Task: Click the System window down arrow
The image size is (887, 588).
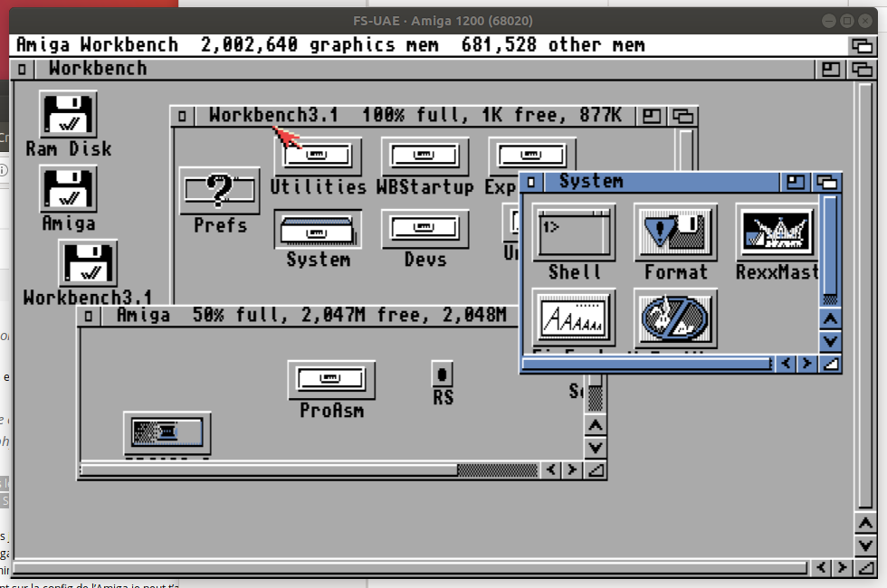Action: click(830, 342)
